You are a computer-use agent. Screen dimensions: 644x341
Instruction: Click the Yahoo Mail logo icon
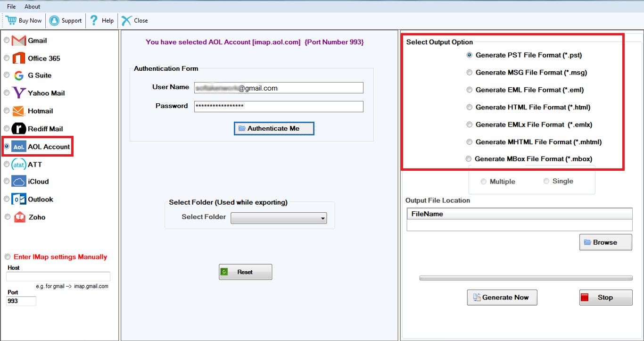coord(19,93)
